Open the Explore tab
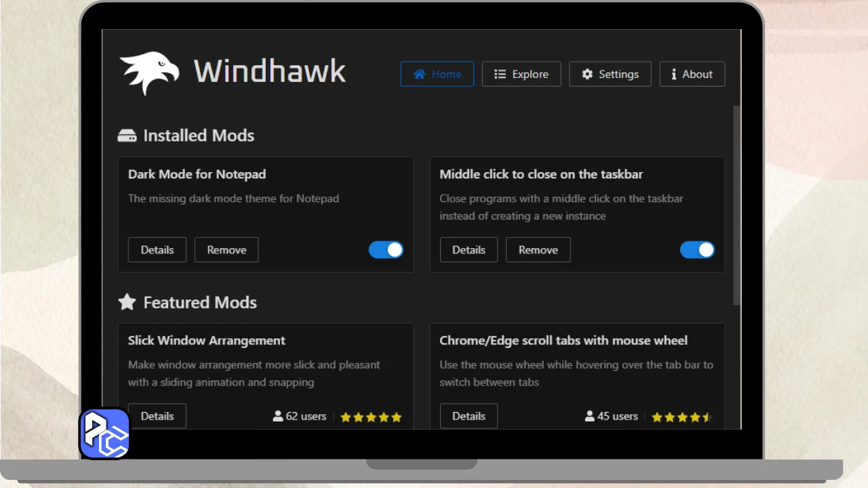This screenshot has height=488, width=868. 521,74
